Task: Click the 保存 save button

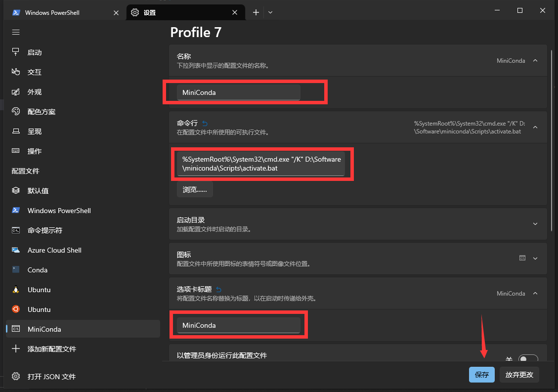Action: tap(482, 375)
